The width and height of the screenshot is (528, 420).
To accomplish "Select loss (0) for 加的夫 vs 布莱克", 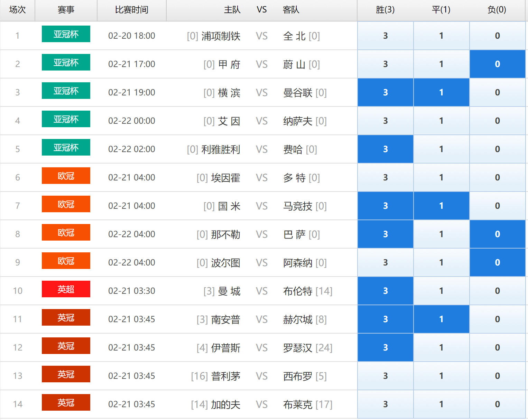I will 497,404.
